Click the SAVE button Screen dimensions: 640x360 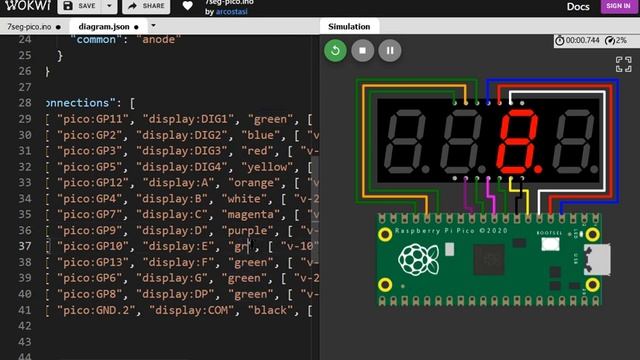click(x=80, y=6)
